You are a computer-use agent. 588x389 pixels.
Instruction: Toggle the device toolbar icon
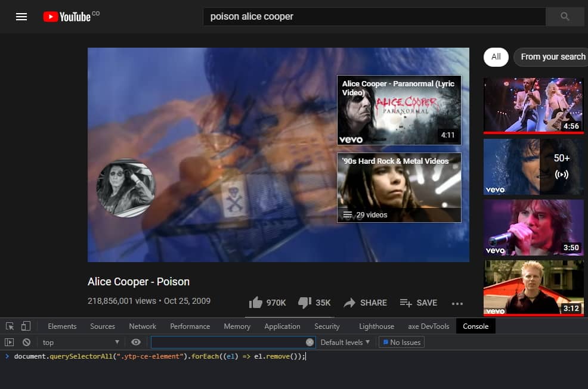24,326
